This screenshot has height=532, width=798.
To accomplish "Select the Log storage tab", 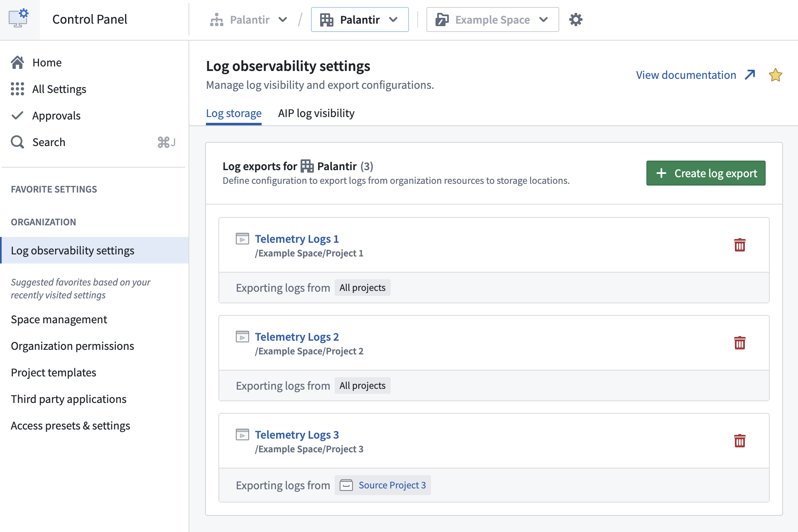I will pos(233,113).
